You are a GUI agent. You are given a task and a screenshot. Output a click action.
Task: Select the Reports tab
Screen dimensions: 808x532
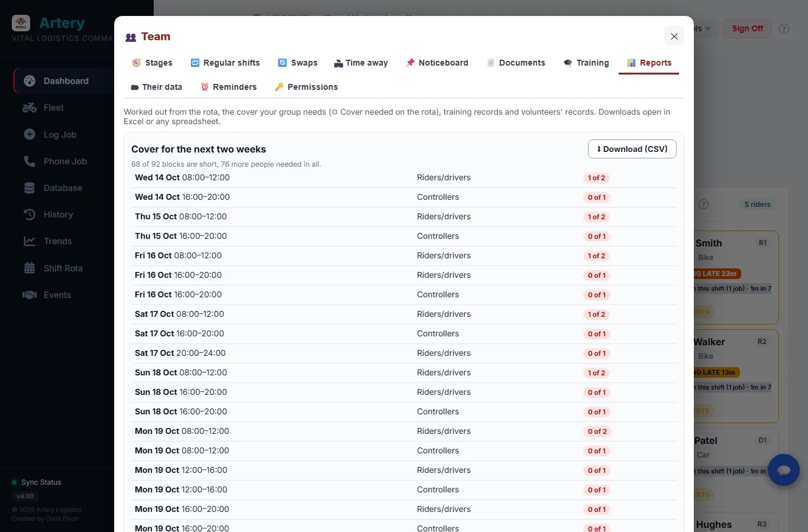pyautogui.click(x=649, y=63)
